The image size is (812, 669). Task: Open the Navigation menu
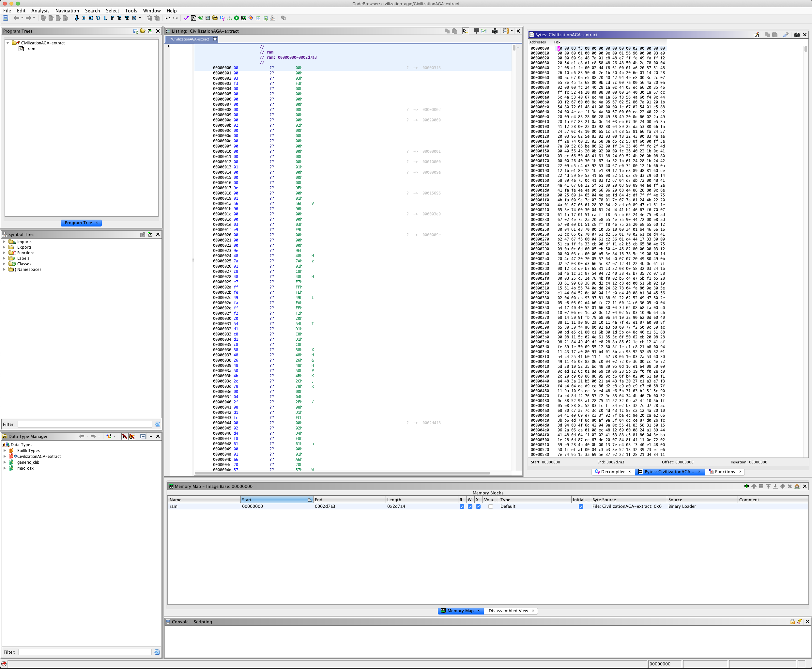coord(67,11)
